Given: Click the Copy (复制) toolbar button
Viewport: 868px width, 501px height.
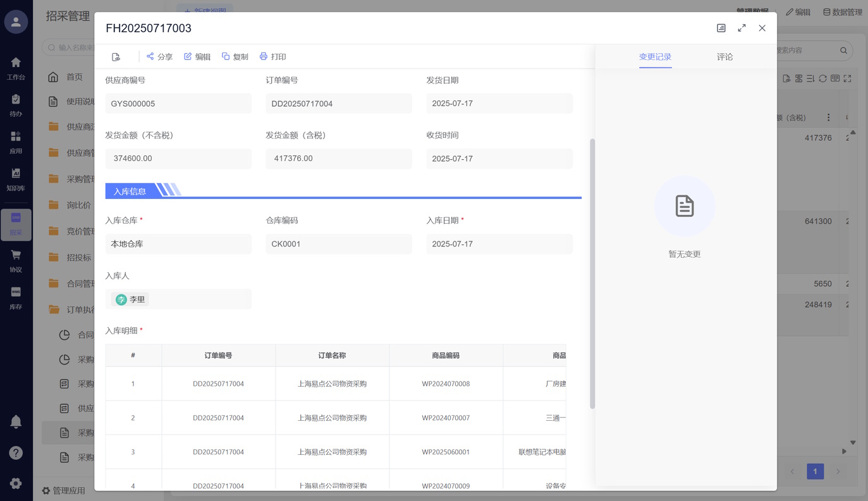Looking at the screenshot, I should (235, 57).
